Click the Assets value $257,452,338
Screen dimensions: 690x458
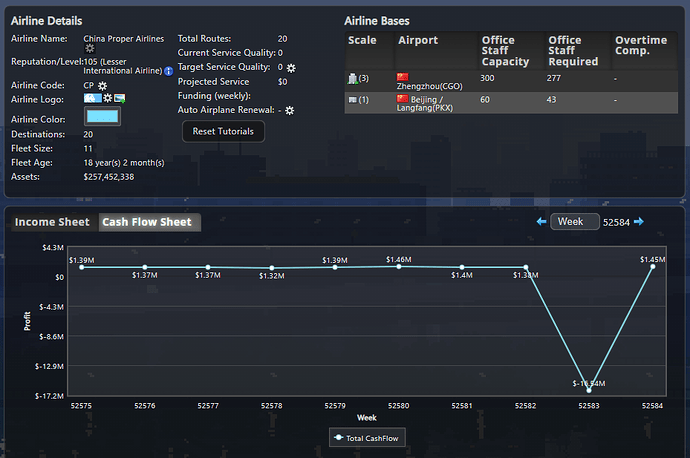coord(109,177)
